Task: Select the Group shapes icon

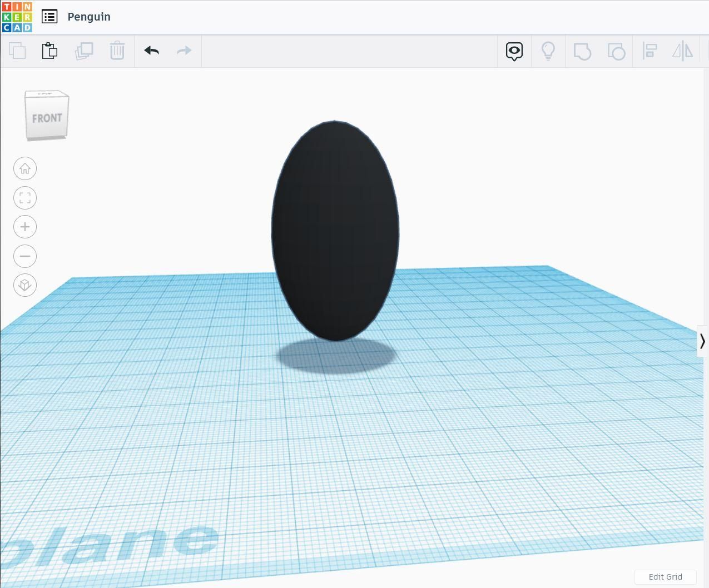Action: 582,51
